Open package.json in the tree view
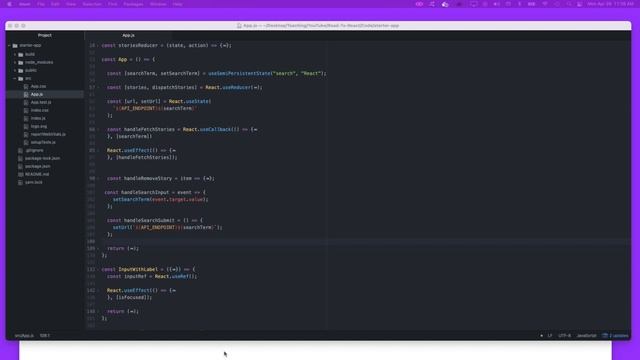This screenshot has width=640, height=360. pos(38,167)
